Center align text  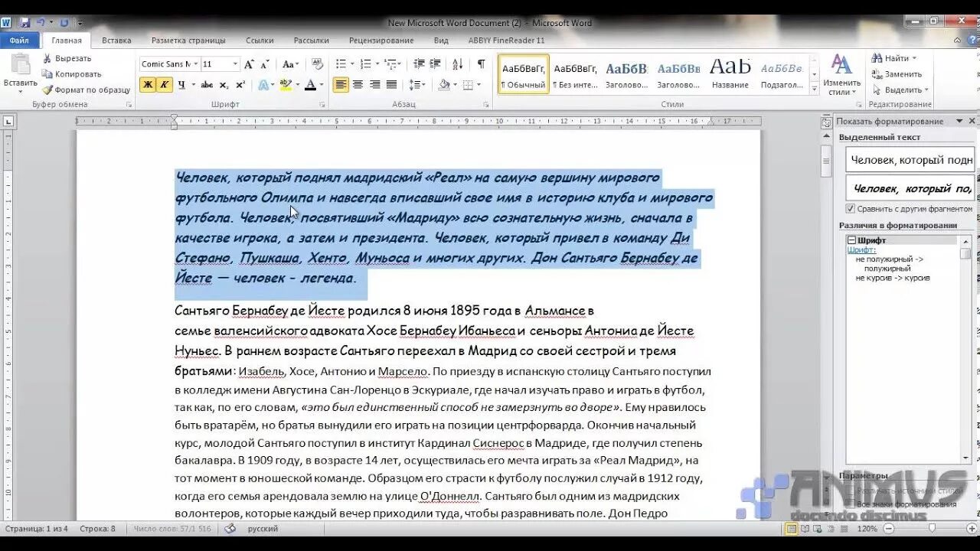tap(358, 85)
